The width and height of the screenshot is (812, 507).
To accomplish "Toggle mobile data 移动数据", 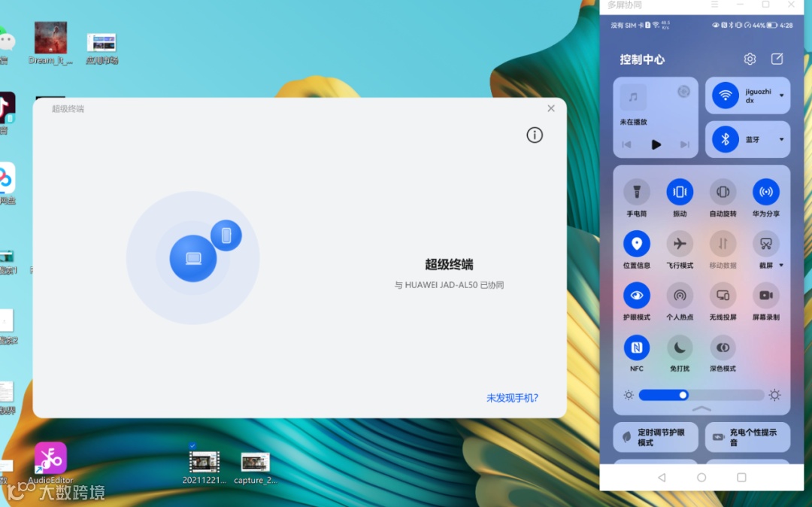I will pyautogui.click(x=723, y=244).
